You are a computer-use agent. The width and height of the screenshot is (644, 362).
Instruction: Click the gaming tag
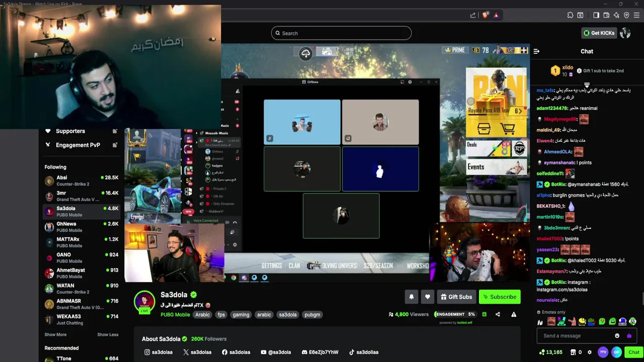tap(241, 315)
